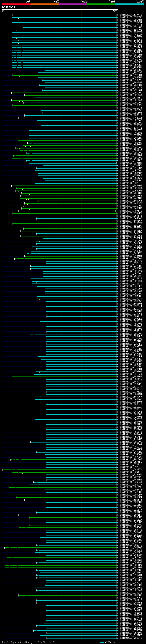Select hit label UniRef100_B8LTP0

(131, 565)
